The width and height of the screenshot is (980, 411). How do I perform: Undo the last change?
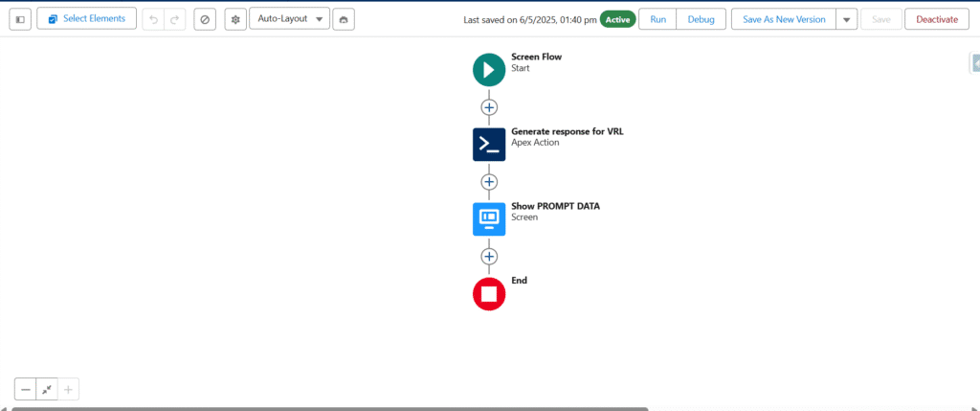(153, 19)
